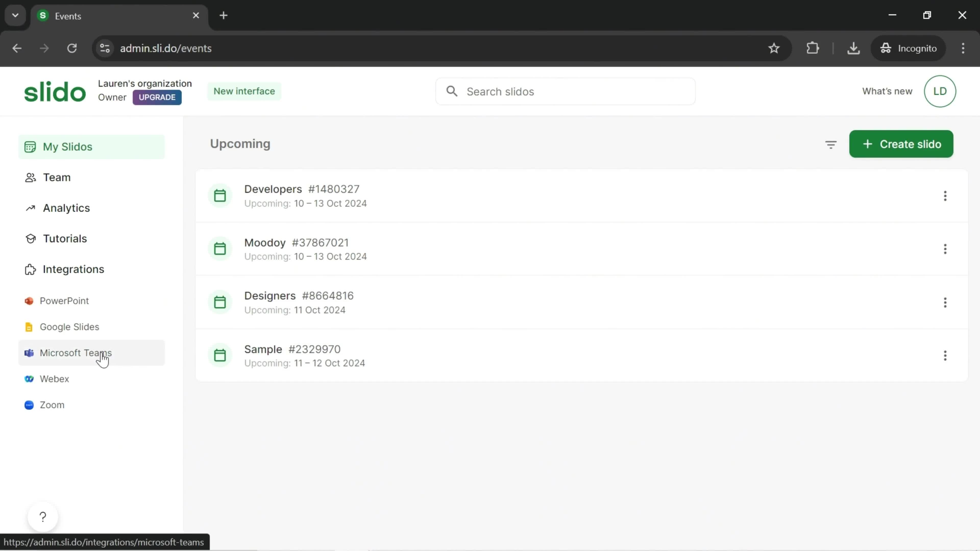Open the PowerPoint integration icon
The height and width of the screenshot is (551, 980).
click(28, 301)
